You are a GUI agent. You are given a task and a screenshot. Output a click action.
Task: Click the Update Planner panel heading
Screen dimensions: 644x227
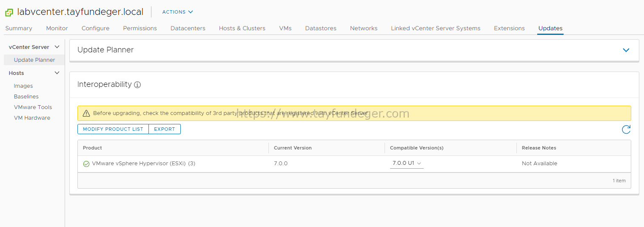105,50
